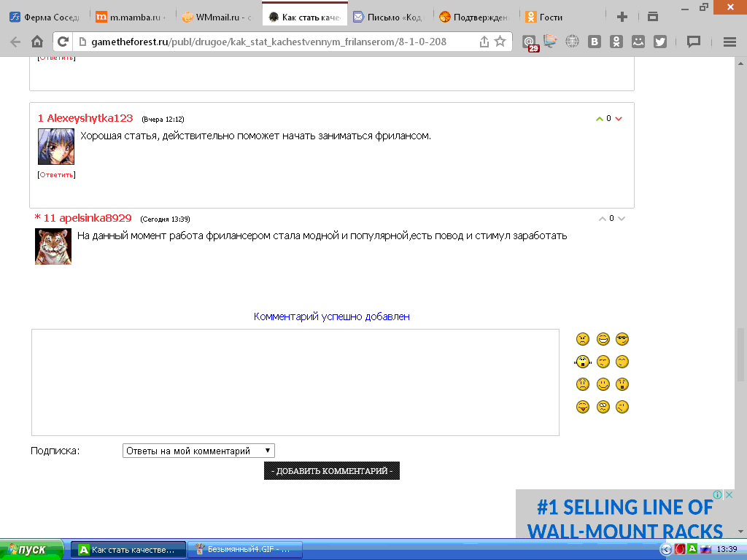747x560 pixels.
Task: Open the Twitter extension icon
Action: pos(659,42)
